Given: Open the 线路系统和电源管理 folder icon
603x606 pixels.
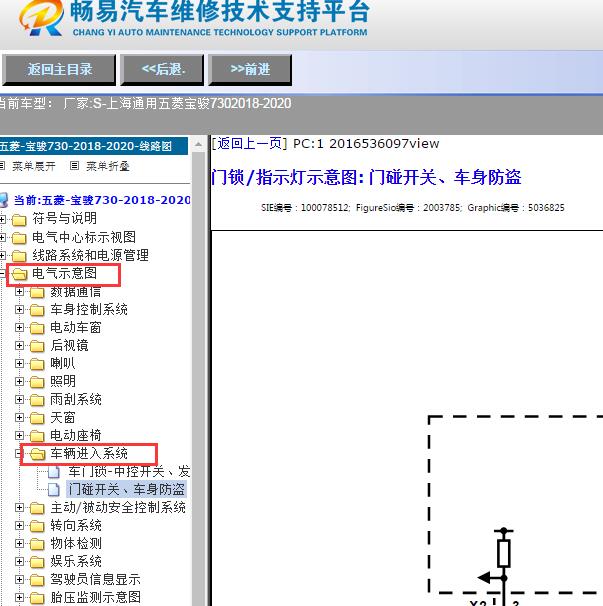Looking at the screenshot, I should pyautogui.click(x=19, y=256).
